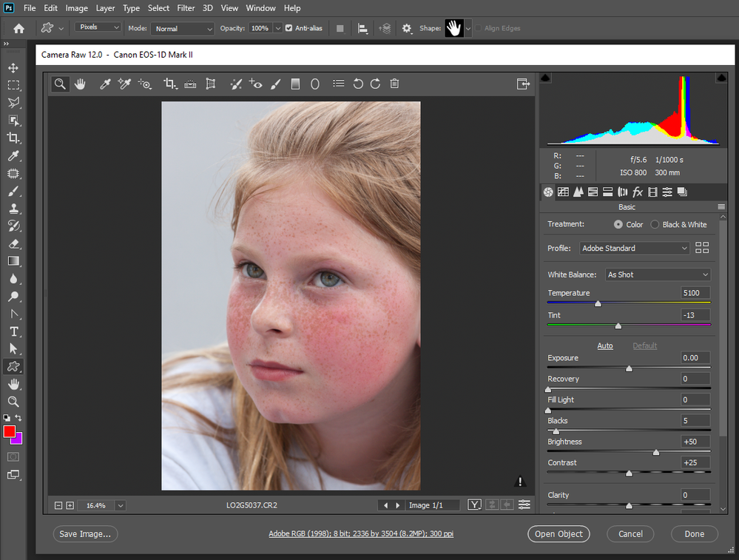The height and width of the screenshot is (560, 739).
Task: Disable the Anti-alias checkbox
Action: tap(290, 28)
